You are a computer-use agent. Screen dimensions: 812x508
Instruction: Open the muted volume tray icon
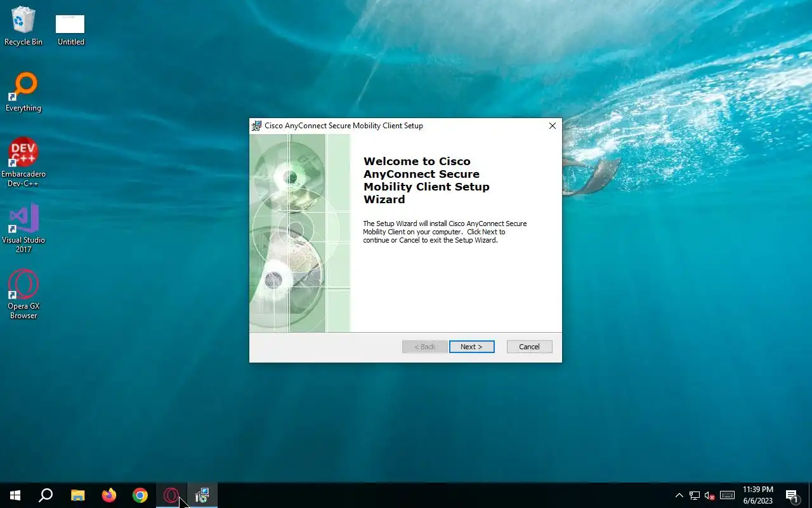710,495
